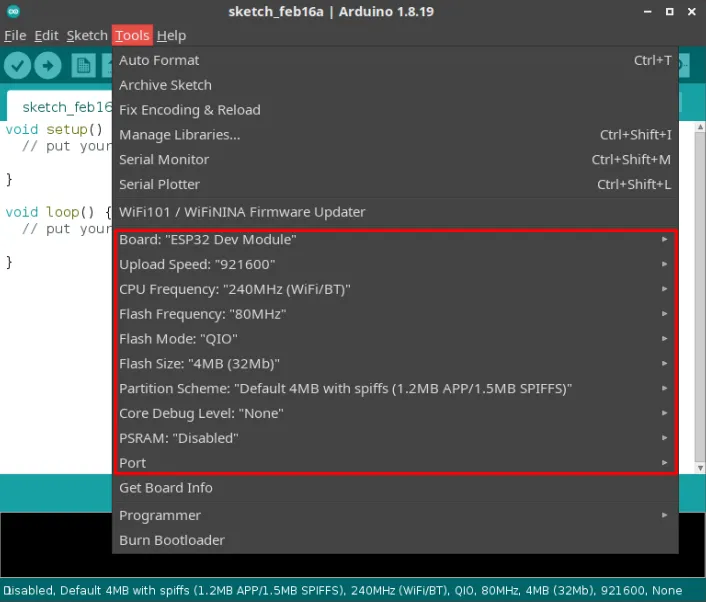Viewport: 706px width, 602px height.
Task: Expand PSRAM: "Disabled" submenu
Action: coord(395,438)
